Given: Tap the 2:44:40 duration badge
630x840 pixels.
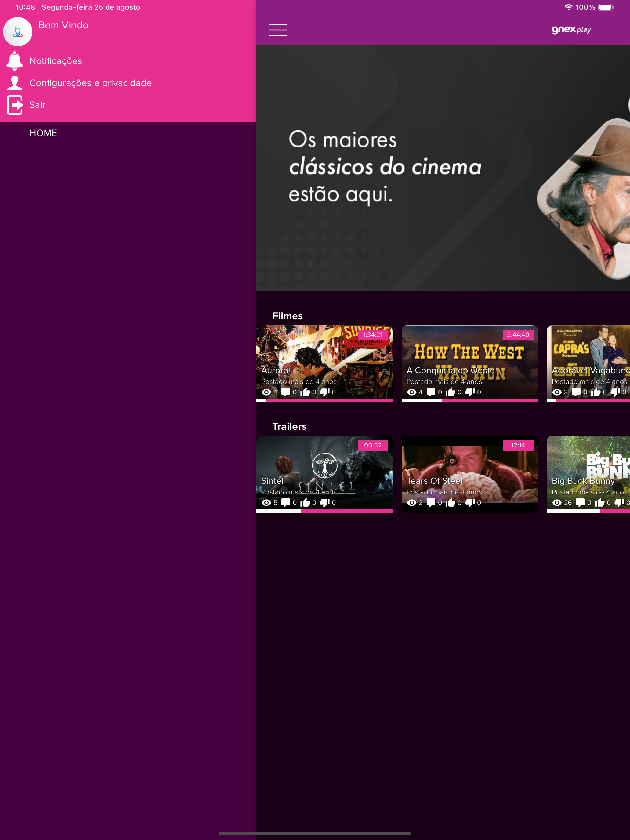Looking at the screenshot, I should 518,335.
